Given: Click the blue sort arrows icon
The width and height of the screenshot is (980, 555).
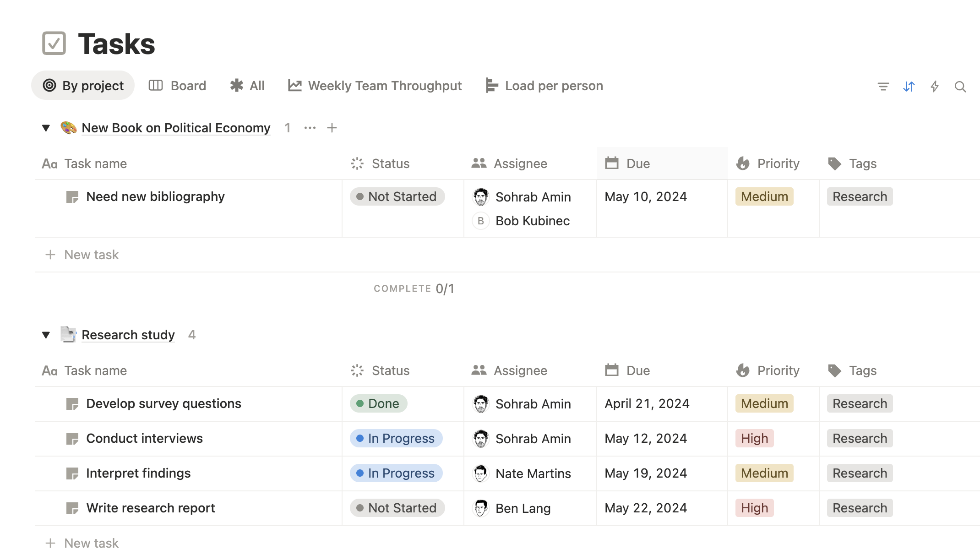Looking at the screenshot, I should [909, 86].
